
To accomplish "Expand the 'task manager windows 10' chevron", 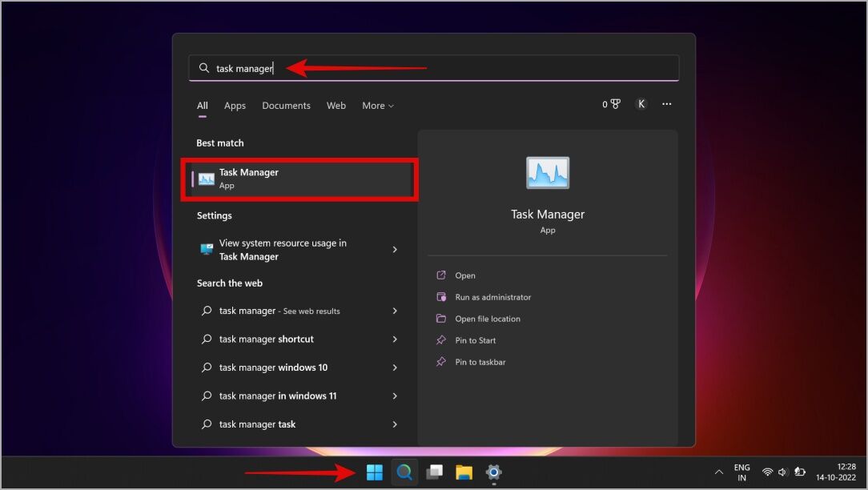I will [395, 367].
